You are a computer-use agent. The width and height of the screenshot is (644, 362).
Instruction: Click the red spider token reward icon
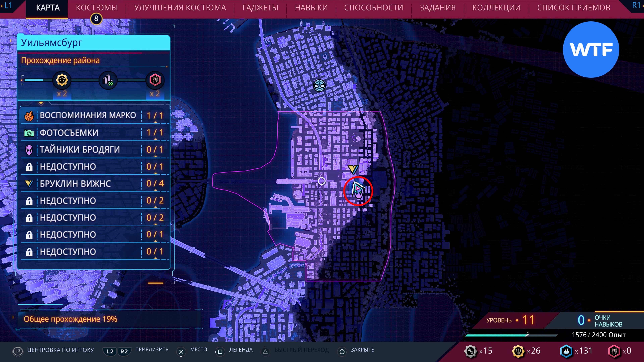[x=155, y=80]
